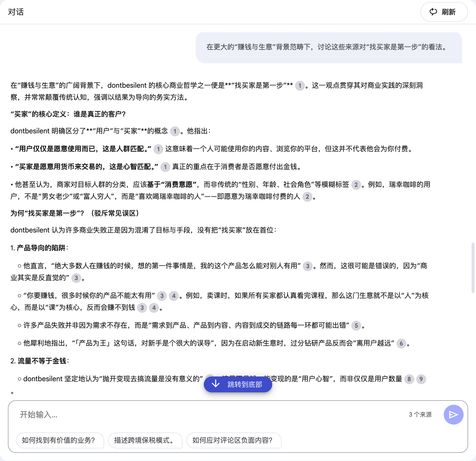476x461 pixels.
Task: Open citation 1 after 找买家是第一步
Action: click(x=300, y=86)
